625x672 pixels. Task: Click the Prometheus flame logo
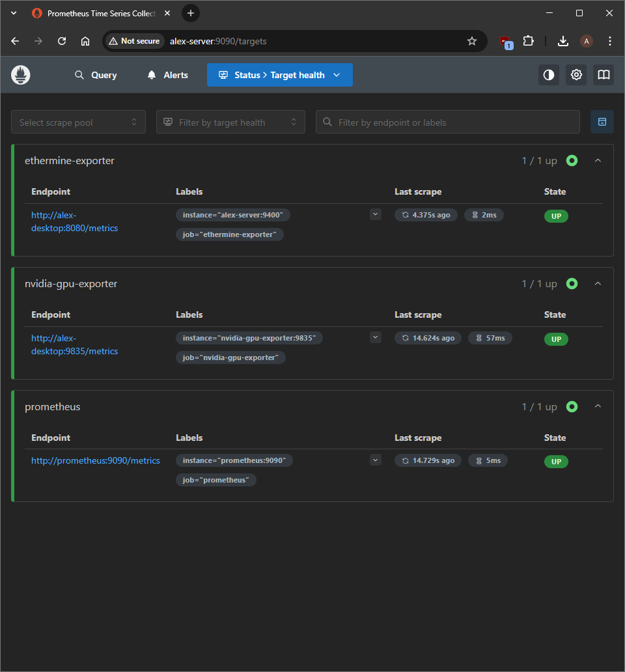pos(21,75)
